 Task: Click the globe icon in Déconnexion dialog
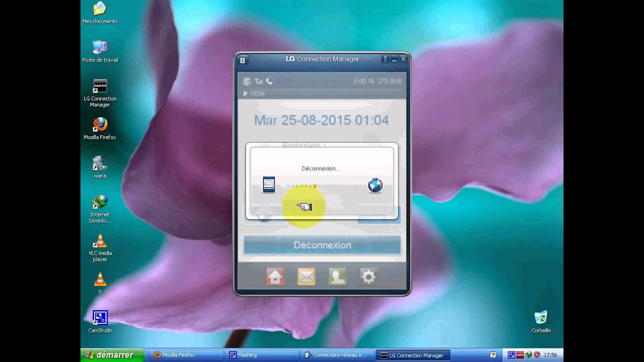point(375,186)
